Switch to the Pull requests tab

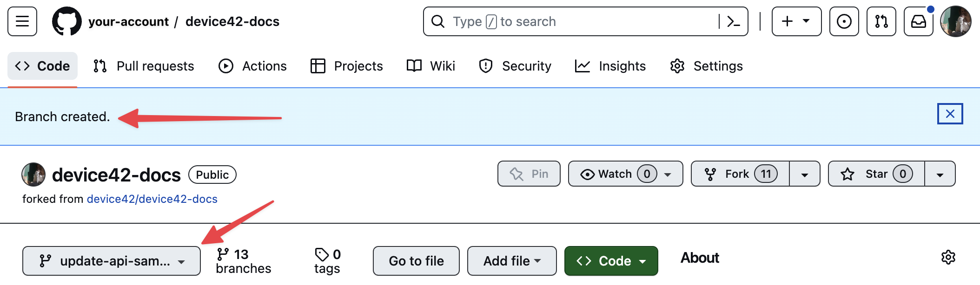point(144,66)
